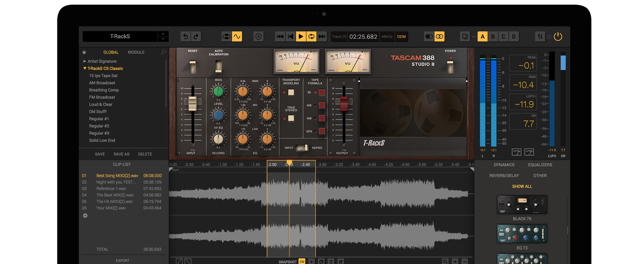Select the Black 76 module thumbnail
Viewport: 644px width, 264px height.
[522, 204]
